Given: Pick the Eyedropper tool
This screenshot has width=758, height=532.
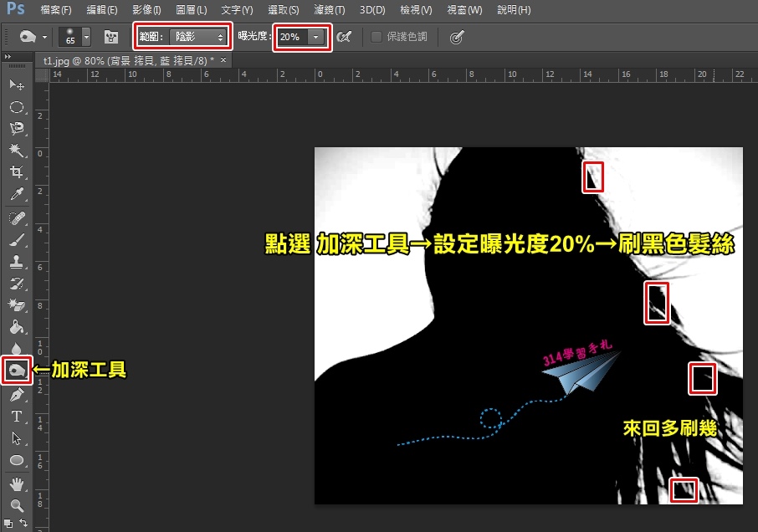Looking at the screenshot, I should tap(17, 194).
